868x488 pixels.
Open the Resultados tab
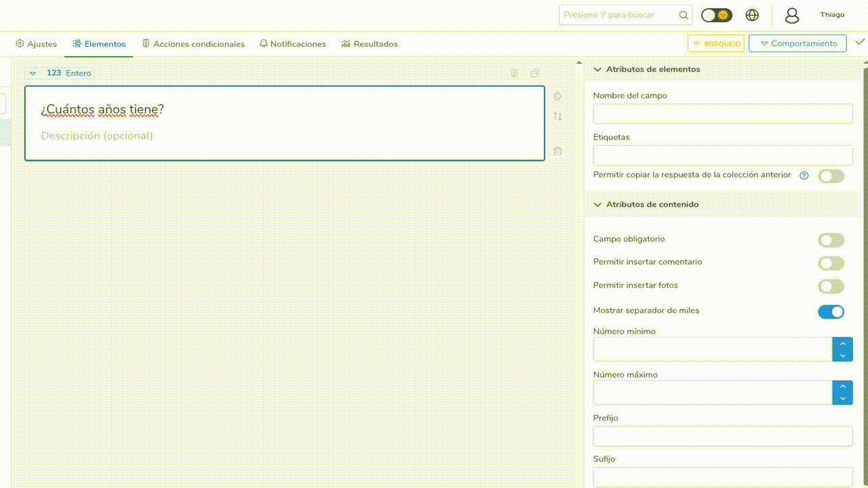click(x=370, y=44)
